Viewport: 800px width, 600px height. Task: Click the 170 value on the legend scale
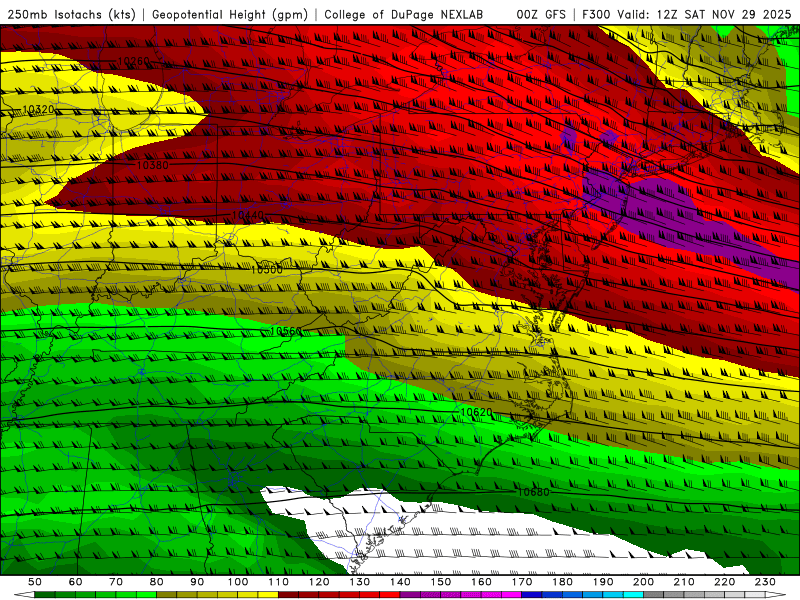522,582
